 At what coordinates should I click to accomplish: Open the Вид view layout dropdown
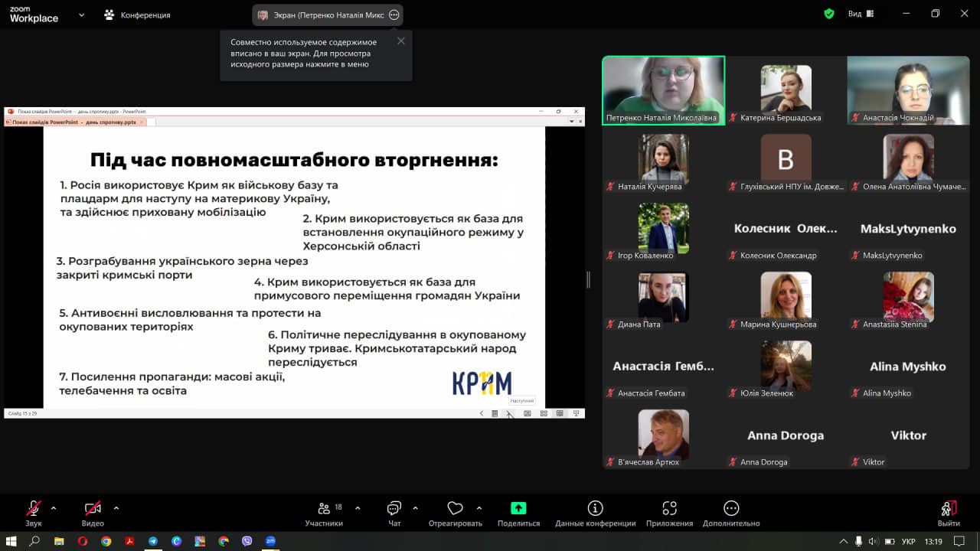[862, 14]
